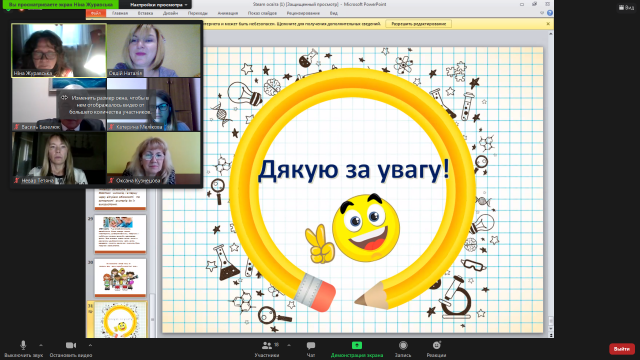Switch to Переходы ribbon tab

tap(198, 13)
